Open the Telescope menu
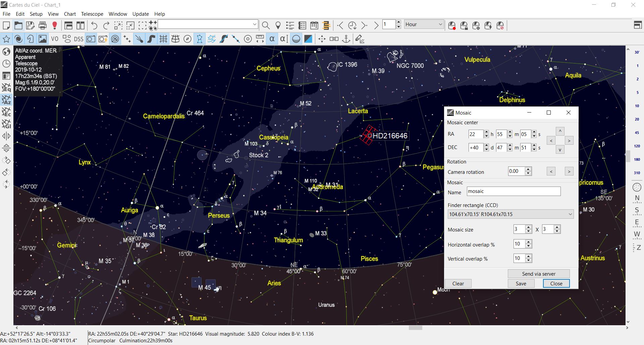Image resolution: width=644 pixels, height=345 pixels. pyautogui.click(x=92, y=14)
